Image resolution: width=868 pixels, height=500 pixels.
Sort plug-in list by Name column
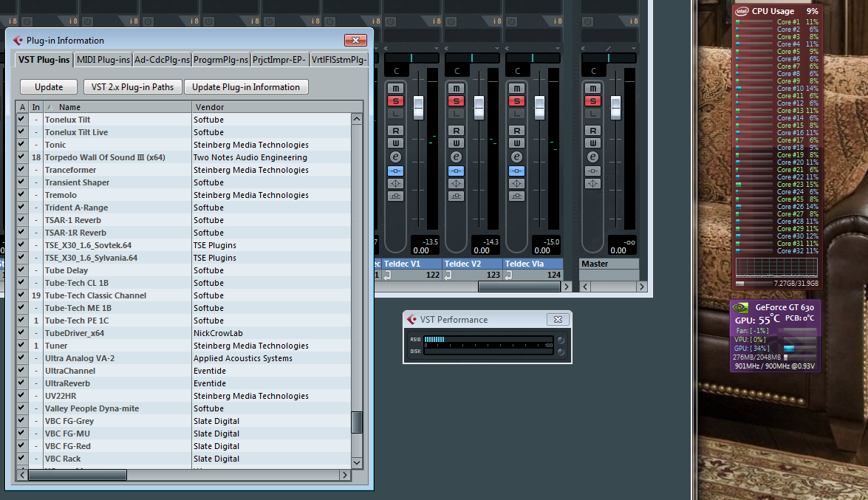[117, 107]
